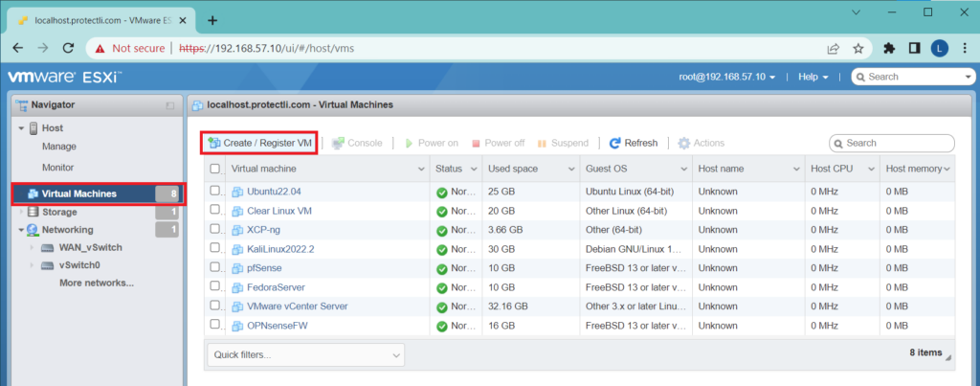This screenshot has height=386, width=980.
Task: Open the Quick filters combo box
Action: point(305,354)
